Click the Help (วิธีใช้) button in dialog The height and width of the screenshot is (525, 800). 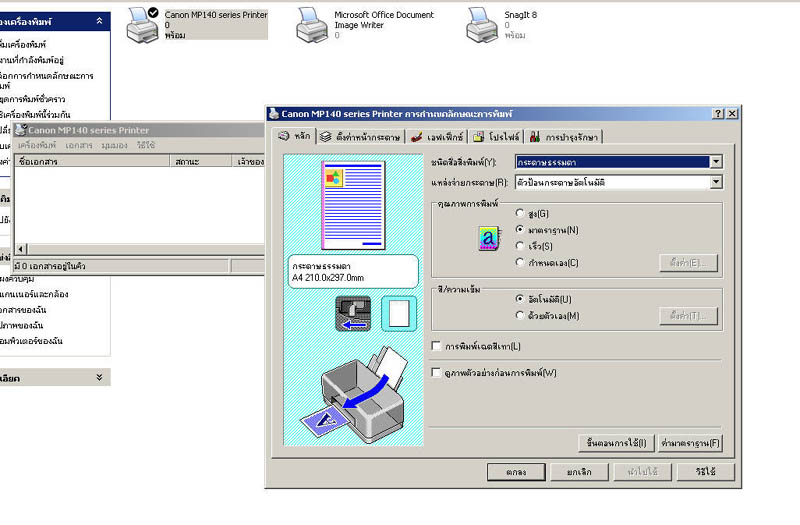pos(706,472)
